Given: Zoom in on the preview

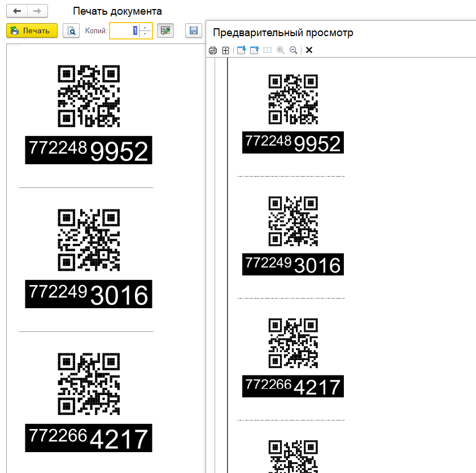Looking at the screenshot, I should tap(280, 50).
